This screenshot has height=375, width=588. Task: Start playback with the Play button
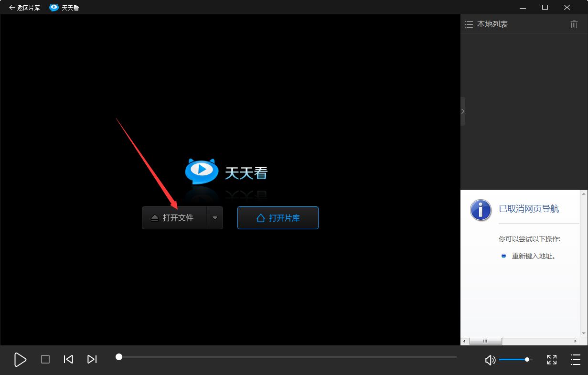(20, 359)
